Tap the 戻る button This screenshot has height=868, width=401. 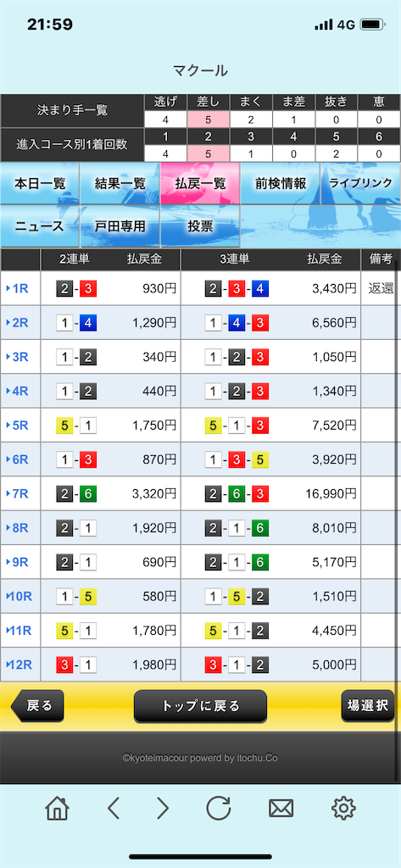tap(37, 706)
